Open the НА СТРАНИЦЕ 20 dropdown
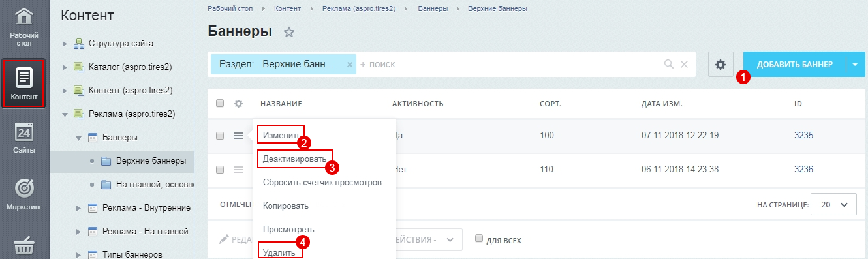The height and width of the screenshot is (259, 868). pyautogui.click(x=833, y=204)
